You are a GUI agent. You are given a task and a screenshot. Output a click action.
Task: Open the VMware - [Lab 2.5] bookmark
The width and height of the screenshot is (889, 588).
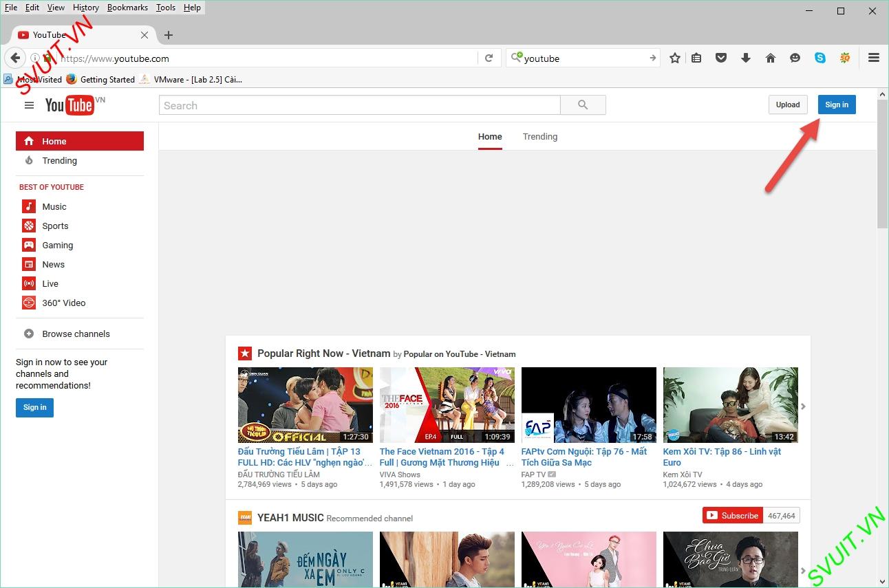[x=191, y=79]
